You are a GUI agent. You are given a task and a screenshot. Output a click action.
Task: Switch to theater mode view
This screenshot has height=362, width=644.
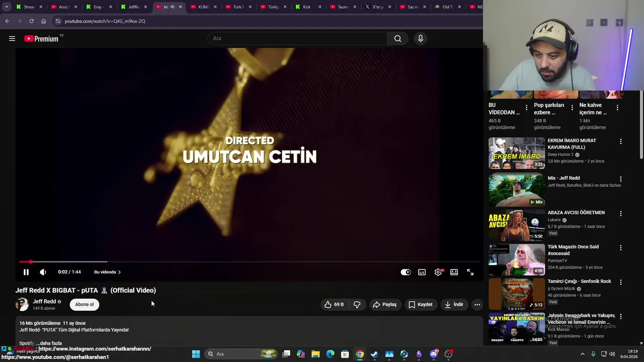click(454, 272)
